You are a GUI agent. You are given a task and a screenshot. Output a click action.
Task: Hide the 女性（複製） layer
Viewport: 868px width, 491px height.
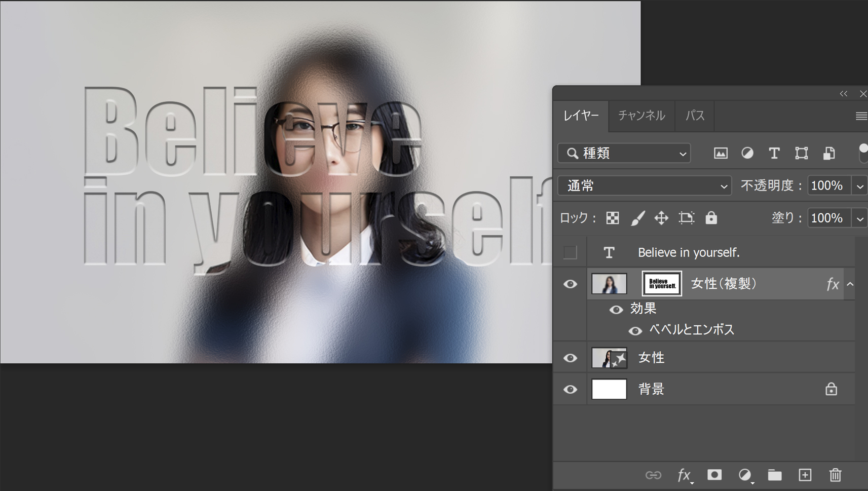[570, 284]
